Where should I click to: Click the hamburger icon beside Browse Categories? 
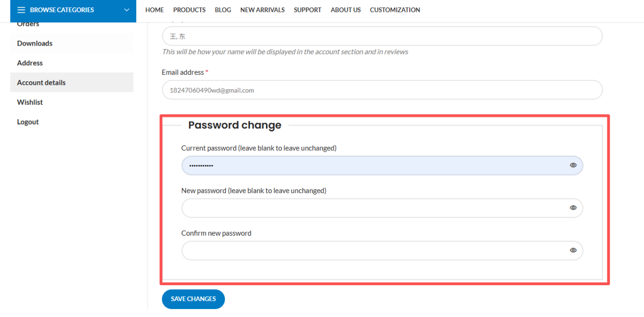(x=21, y=10)
